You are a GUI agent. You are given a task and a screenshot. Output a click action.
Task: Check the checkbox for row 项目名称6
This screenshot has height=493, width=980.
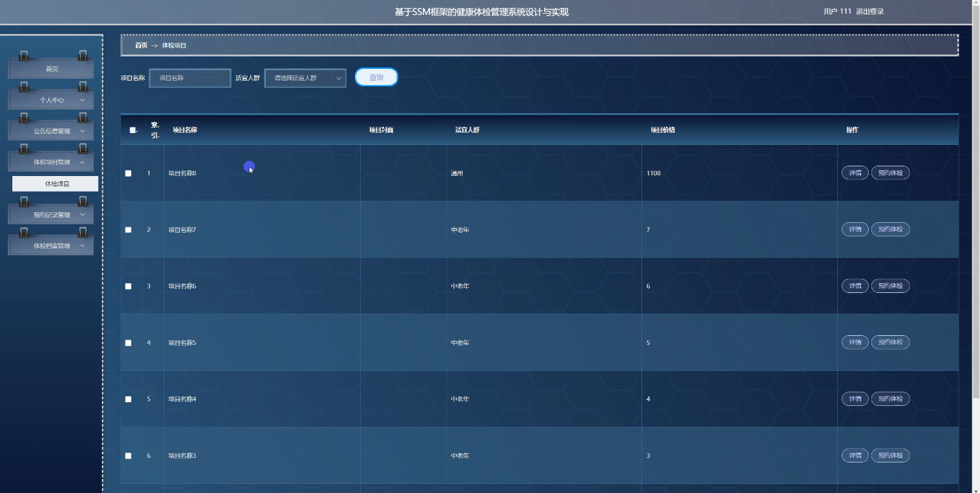(x=128, y=286)
